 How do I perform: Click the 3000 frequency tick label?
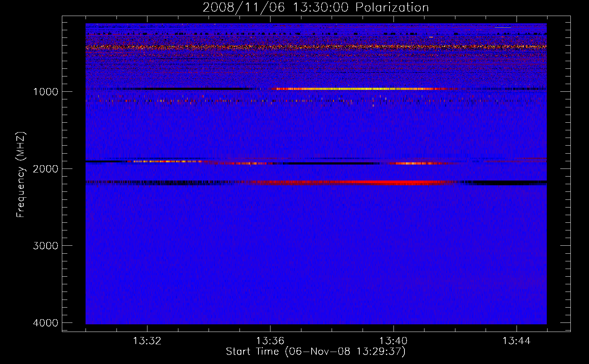click(46, 246)
